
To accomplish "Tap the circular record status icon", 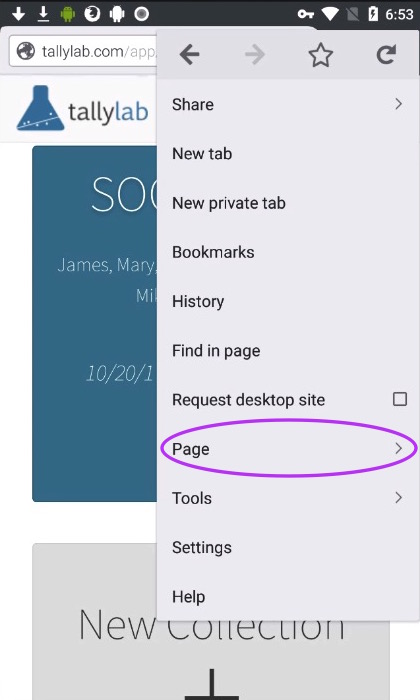I will click(141, 14).
